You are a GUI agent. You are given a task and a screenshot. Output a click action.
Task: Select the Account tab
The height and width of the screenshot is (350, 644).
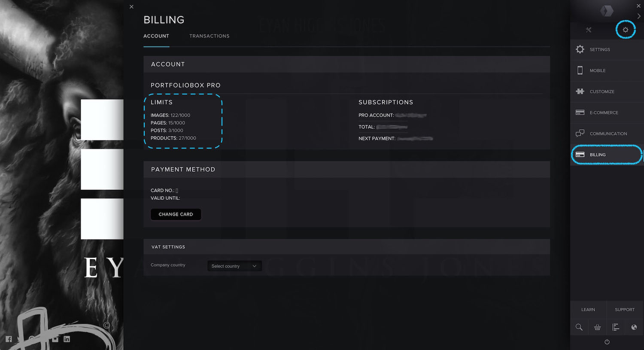[x=156, y=36]
